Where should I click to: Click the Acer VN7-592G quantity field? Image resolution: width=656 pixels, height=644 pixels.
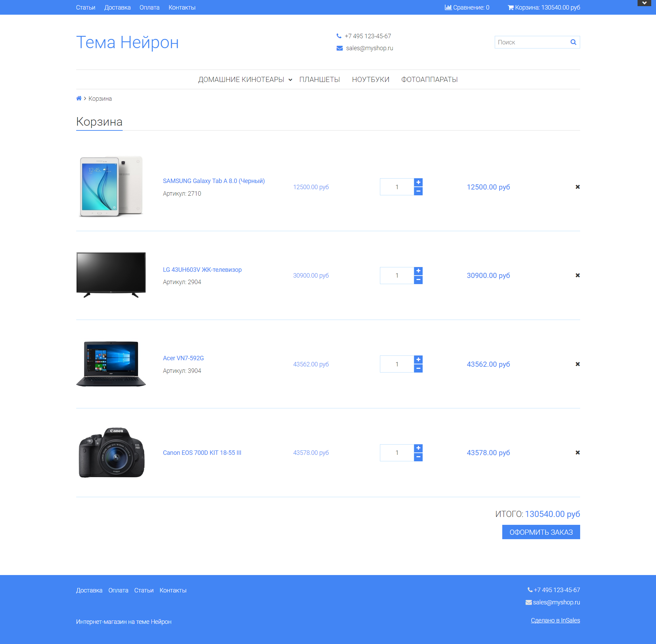click(397, 364)
